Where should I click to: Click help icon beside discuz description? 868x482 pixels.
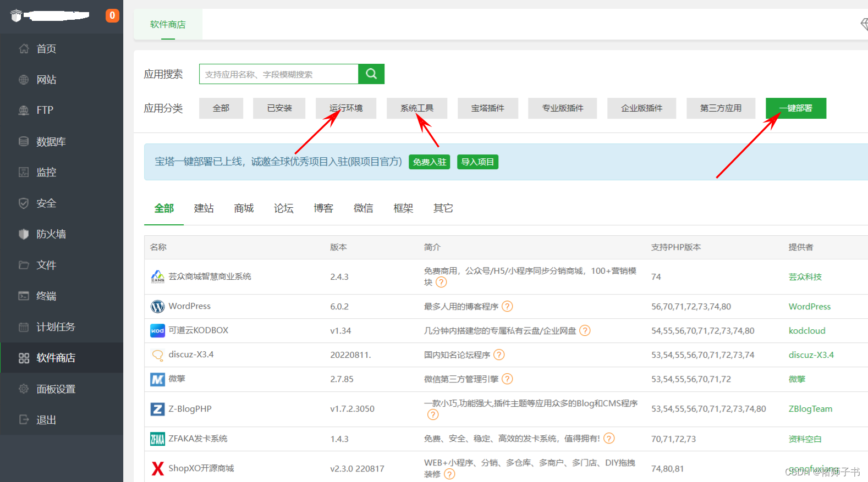pos(499,354)
